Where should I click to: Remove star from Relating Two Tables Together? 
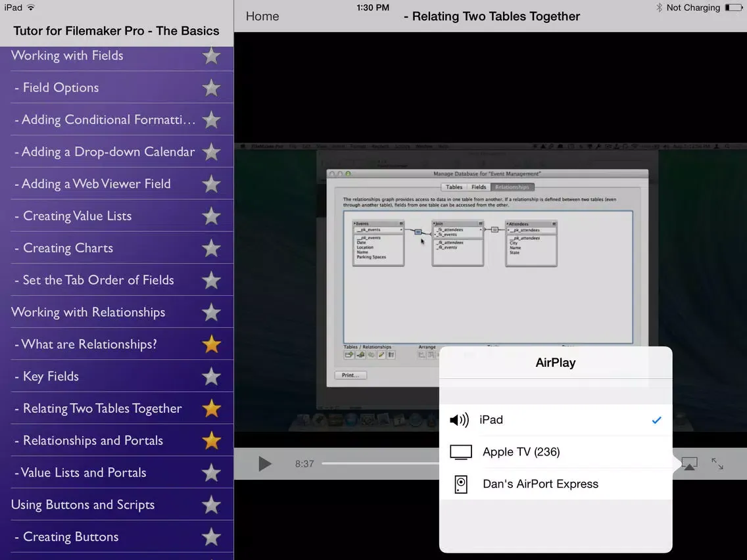(x=211, y=409)
